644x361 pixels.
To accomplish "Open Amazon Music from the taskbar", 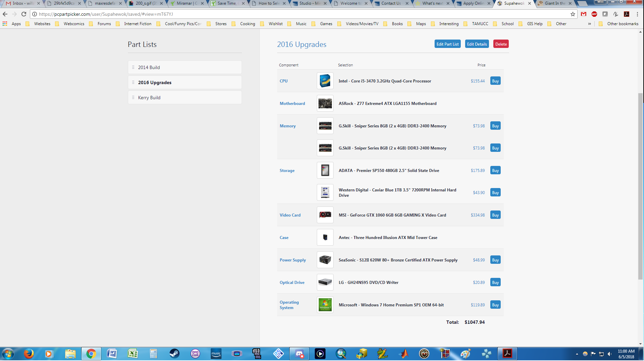I will (216, 354).
